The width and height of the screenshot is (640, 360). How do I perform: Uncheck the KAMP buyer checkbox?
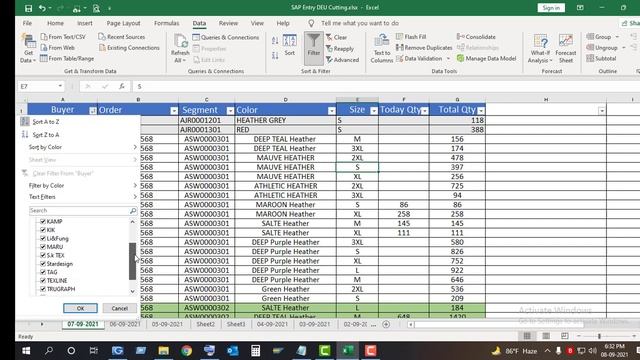(42, 221)
